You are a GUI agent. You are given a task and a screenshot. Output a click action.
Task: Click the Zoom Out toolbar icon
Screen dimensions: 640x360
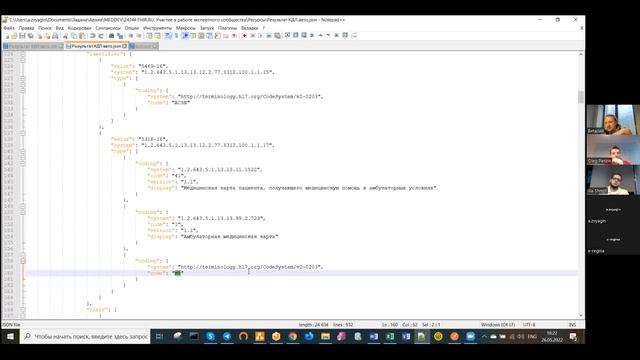coord(138,36)
